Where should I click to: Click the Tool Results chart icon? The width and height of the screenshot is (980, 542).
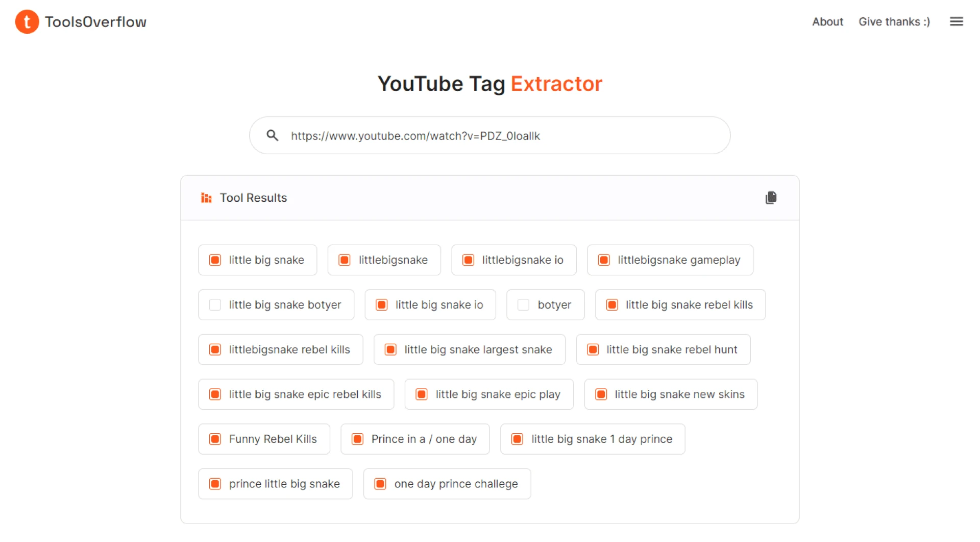pyautogui.click(x=206, y=198)
